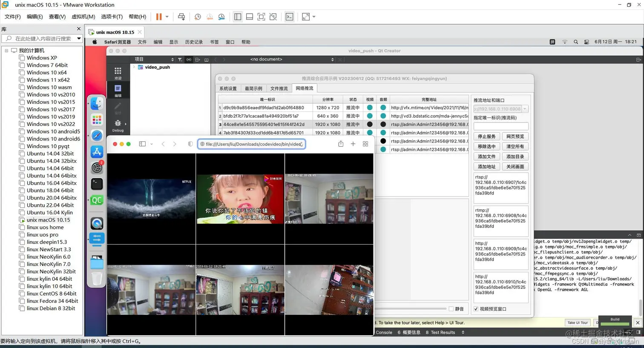
Task: Open a new Safari tab with plus icon
Action: tap(353, 144)
